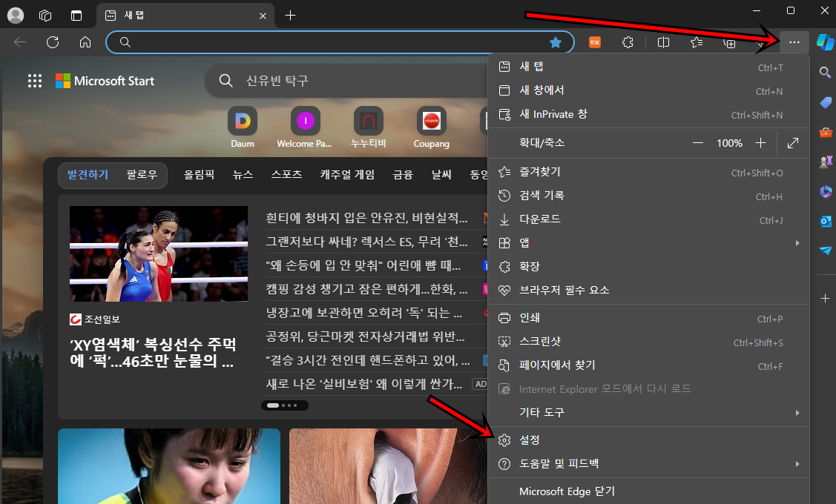
Task: Open the sidebar Drop paper plane icon
Action: tap(826, 251)
